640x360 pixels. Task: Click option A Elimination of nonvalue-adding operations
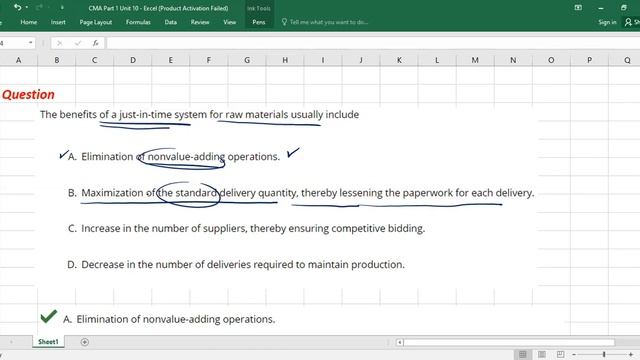tap(174, 156)
